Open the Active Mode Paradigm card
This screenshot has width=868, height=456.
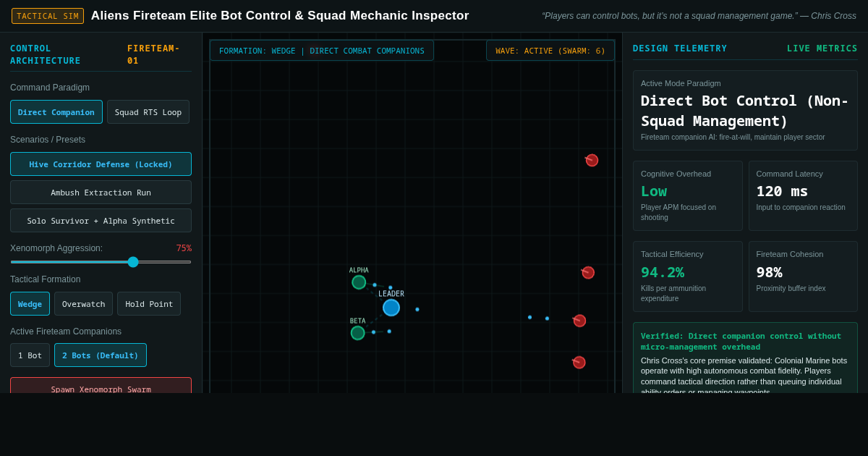pyautogui.click(x=745, y=110)
